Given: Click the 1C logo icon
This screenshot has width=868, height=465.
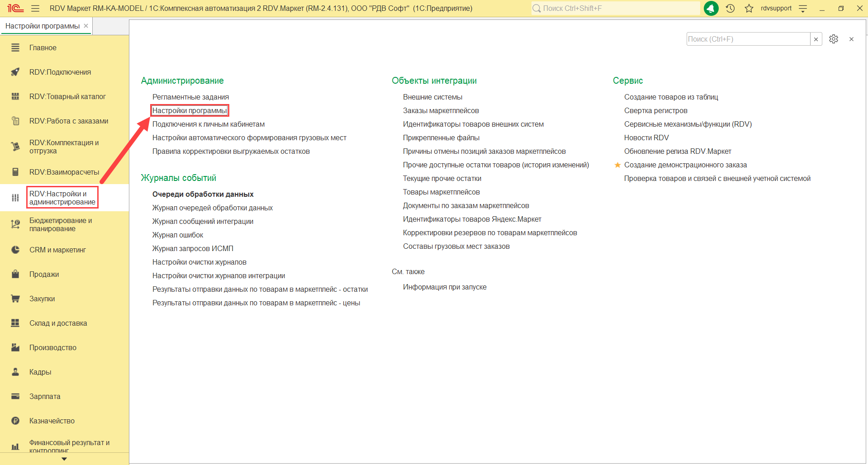Looking at the screenshot, I should click(x=15, y=9).
